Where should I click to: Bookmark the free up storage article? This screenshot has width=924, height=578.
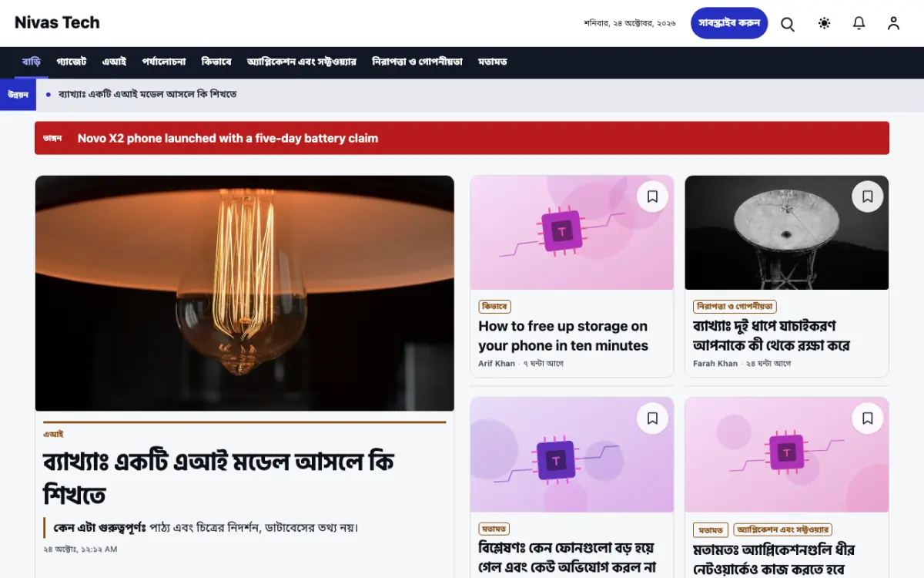coord(652,197)
